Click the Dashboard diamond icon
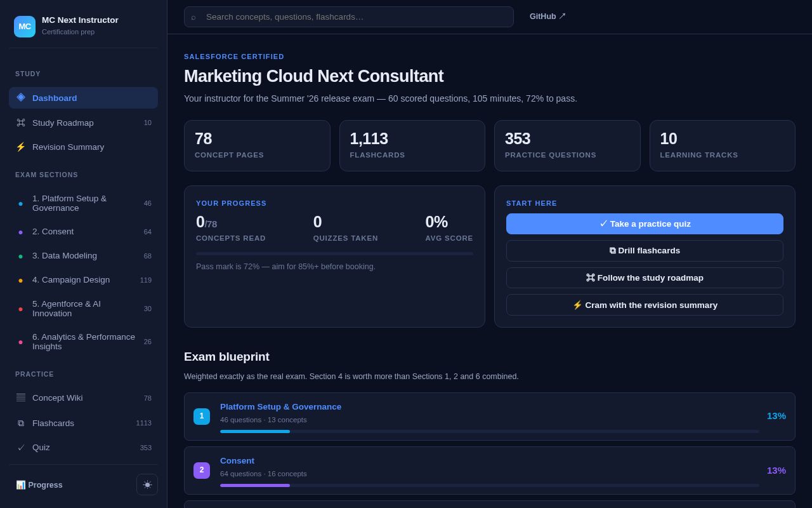The height and width of the screenshot is (508, 812). pos(21,98)
